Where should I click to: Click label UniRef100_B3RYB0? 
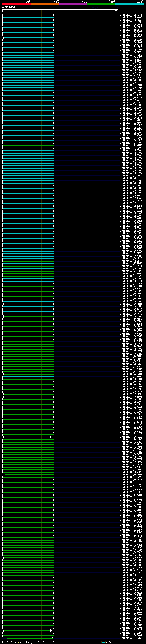(131, 377)
